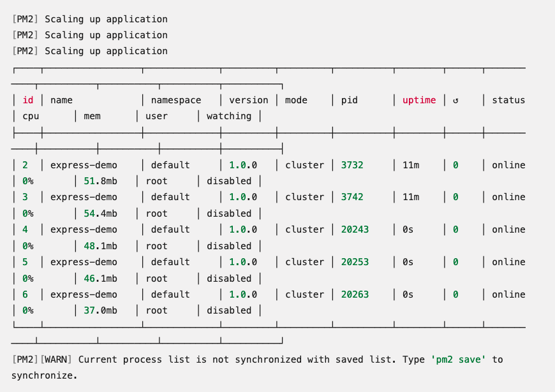Click the 'status' column header
Viewport: 555px width, 392px height.
point(508,99)
